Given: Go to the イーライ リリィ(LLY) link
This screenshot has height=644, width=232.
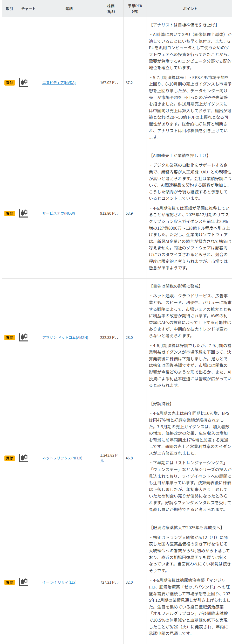Looking at the screenshot, I should click(x=59, y=582).
